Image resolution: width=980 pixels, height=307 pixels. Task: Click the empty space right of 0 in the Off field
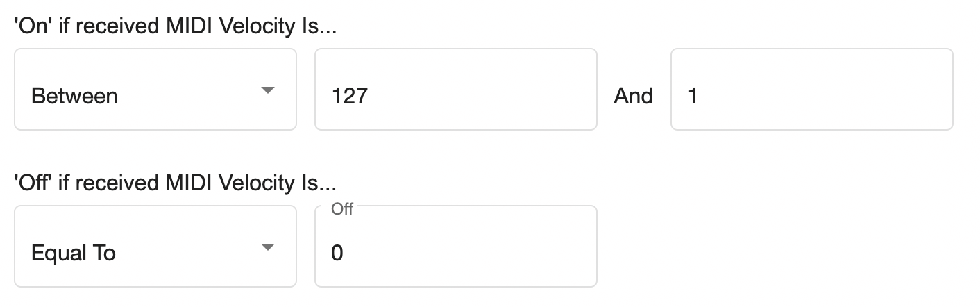click(472, 253)
